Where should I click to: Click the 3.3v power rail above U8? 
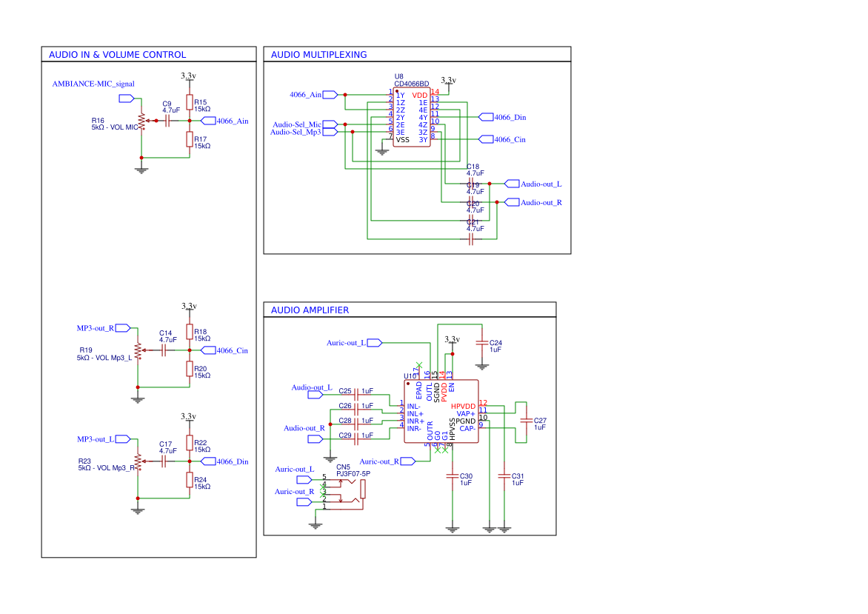pos(450,81)
